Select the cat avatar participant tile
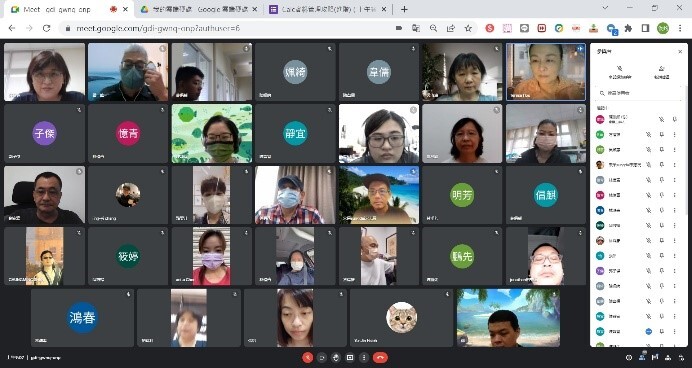 [402, 318]
